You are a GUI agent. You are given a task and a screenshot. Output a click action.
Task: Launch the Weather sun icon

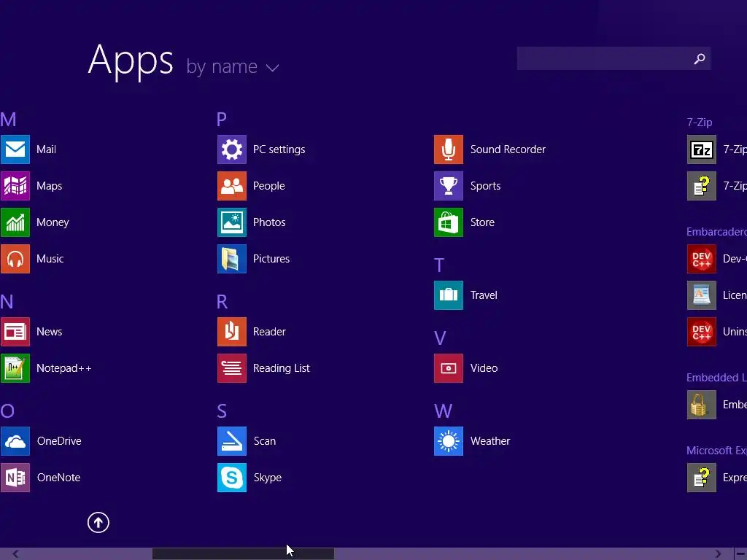449,441
